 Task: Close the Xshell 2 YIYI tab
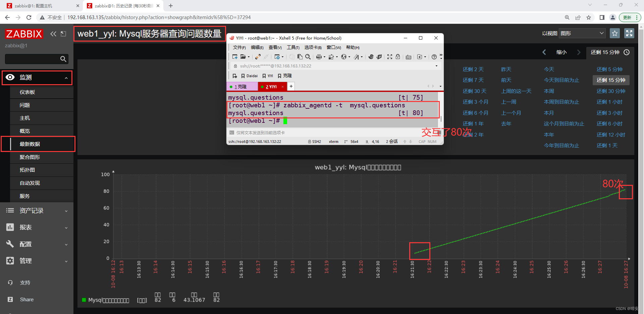[282, 87]
